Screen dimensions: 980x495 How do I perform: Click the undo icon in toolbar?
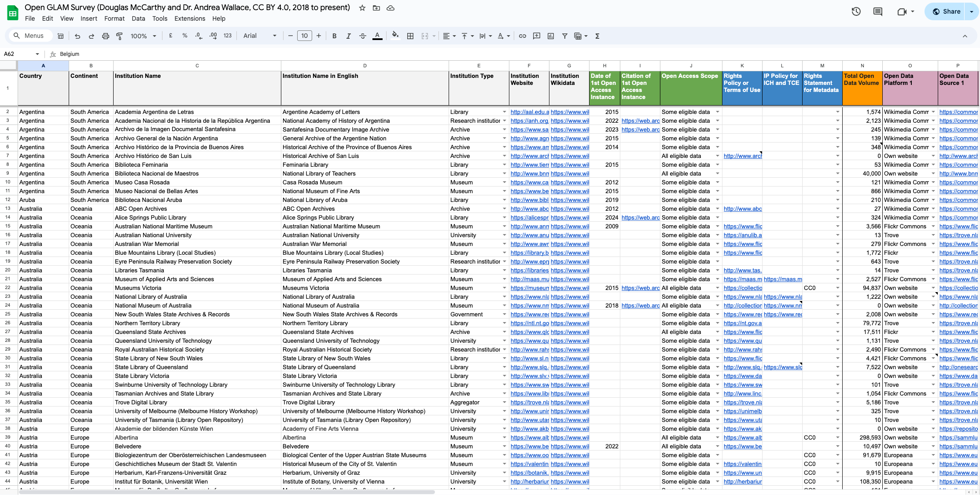[x=77, y=36]
